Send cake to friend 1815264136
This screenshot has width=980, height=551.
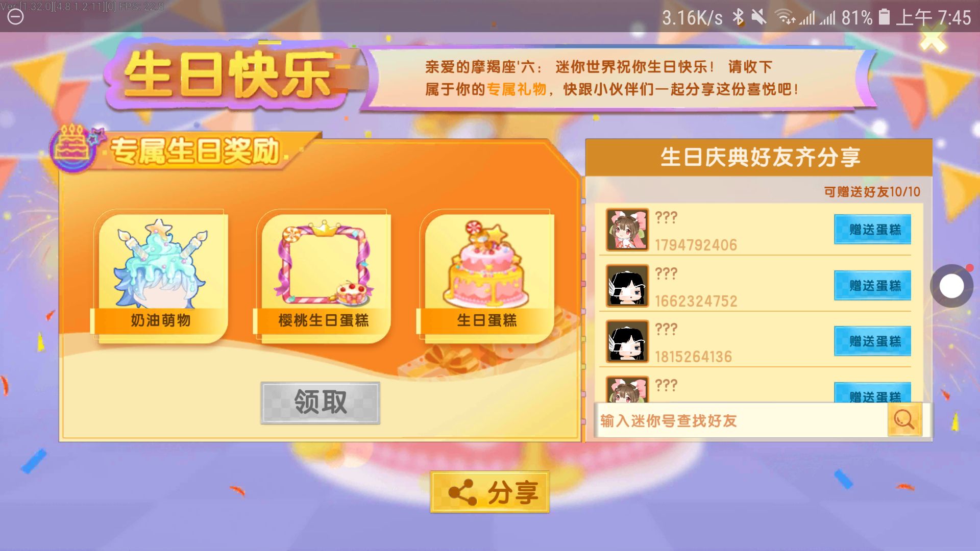[x=872, y=341]
